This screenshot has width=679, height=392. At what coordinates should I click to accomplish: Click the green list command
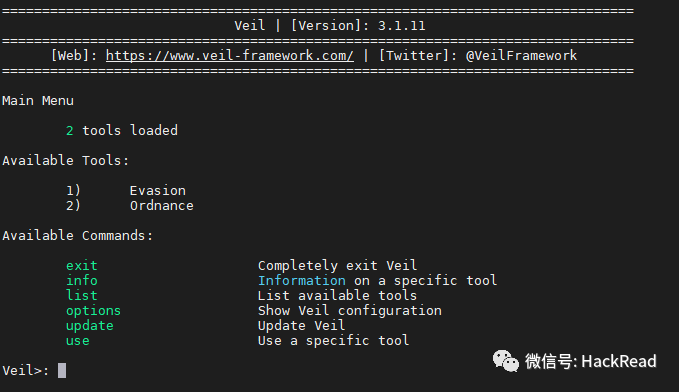click(x=82, y=295)
